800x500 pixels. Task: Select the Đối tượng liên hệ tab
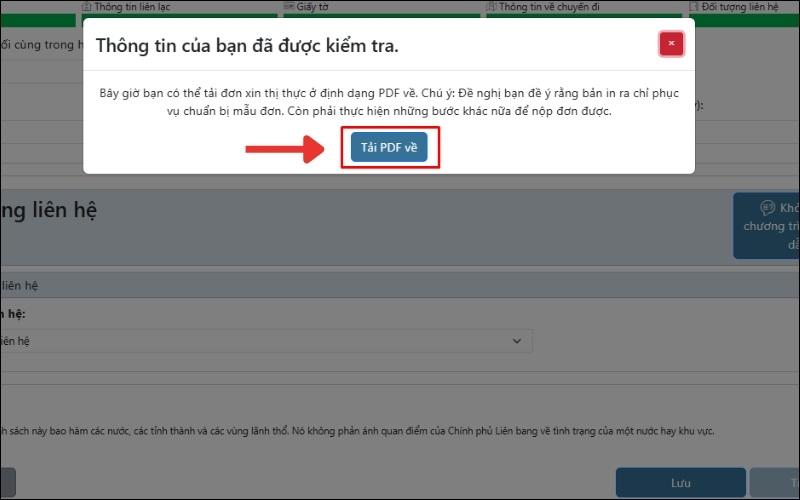point(734,7)
